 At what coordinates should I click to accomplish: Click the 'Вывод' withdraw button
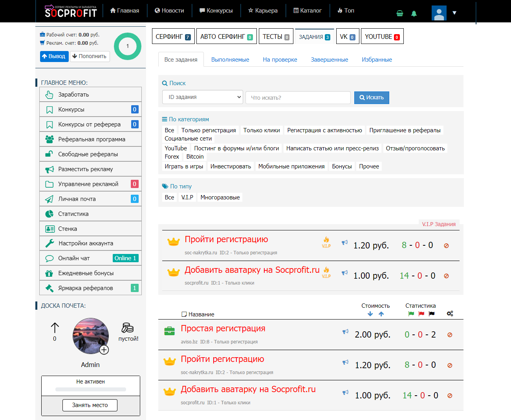[54, 56]
